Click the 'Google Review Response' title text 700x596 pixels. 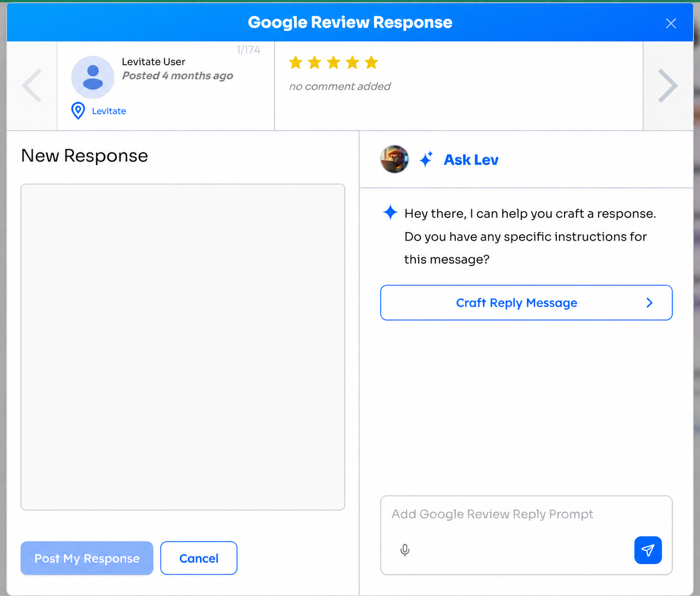[350, 22]
